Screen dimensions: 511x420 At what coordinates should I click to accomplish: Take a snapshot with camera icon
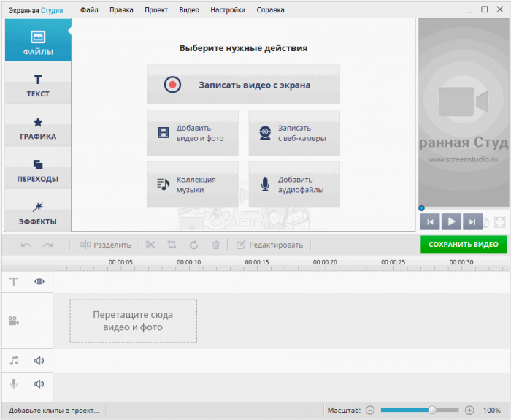click(x=484, y=222)
